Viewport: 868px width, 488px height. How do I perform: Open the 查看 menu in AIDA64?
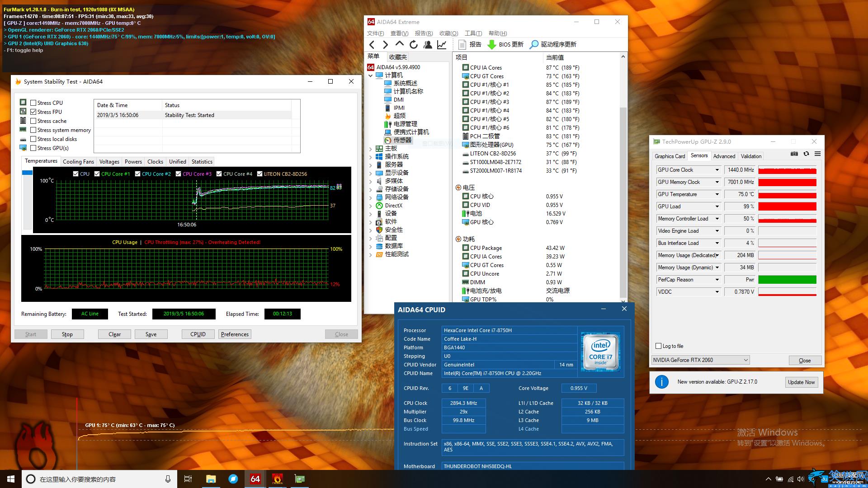coord(399,33)
